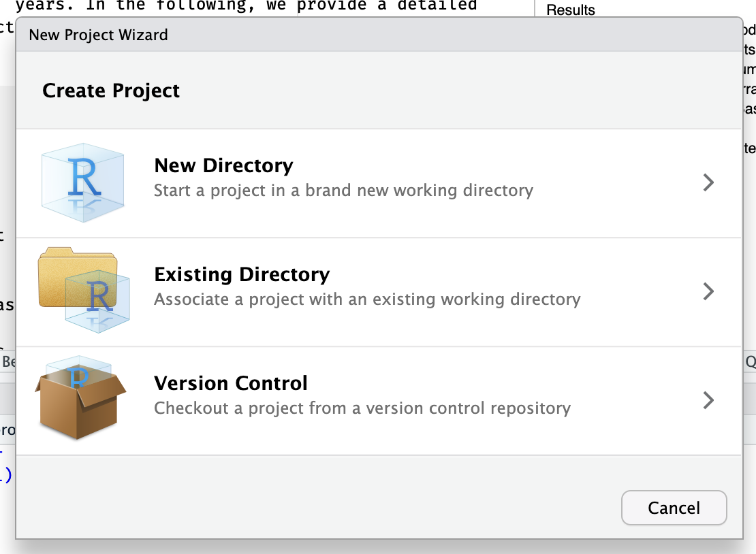Viewport: 756px width, 554px height.
Task: Click the editor text line above the wizard
Action: coord(245,6)
